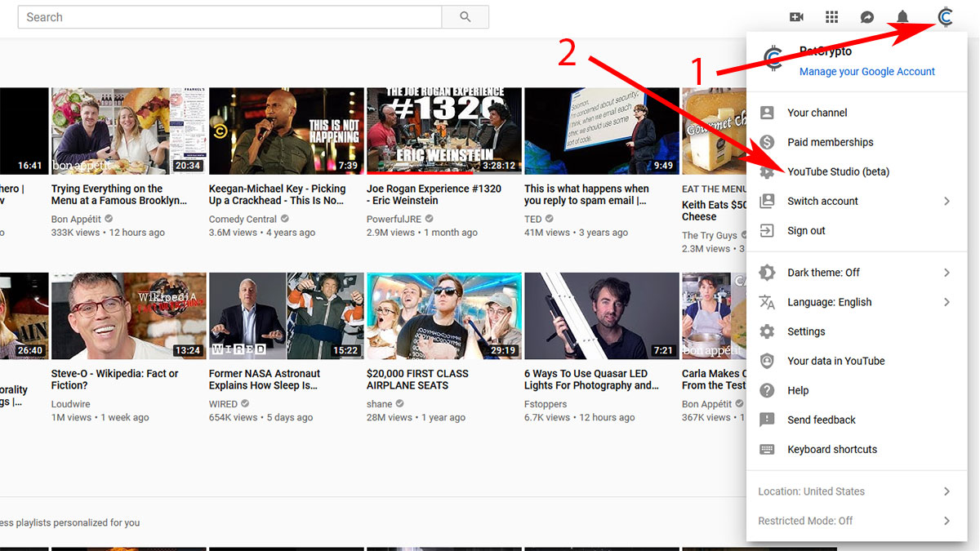Click title 'This is what happens when you reply to spam email'
The width and height of the screenshot is (980, 551).
coord(586,194)
